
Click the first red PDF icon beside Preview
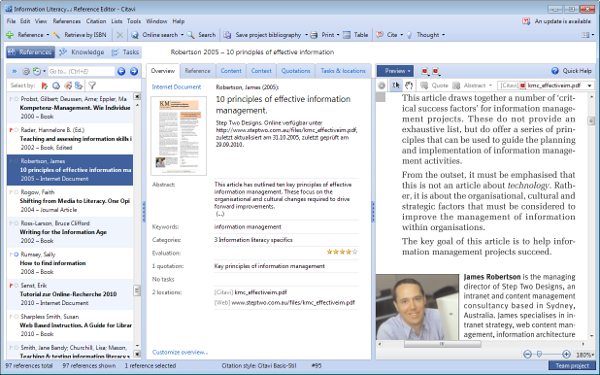[425, 71]
